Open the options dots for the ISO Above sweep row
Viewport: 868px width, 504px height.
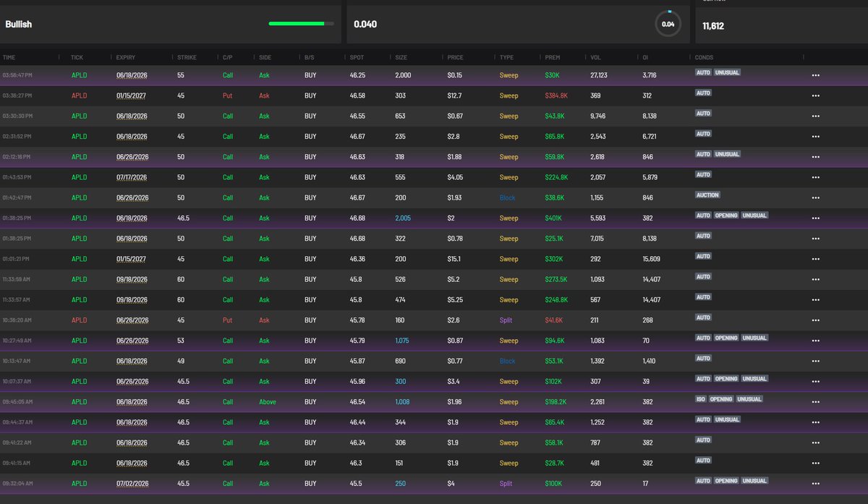(x=815, y=402)
